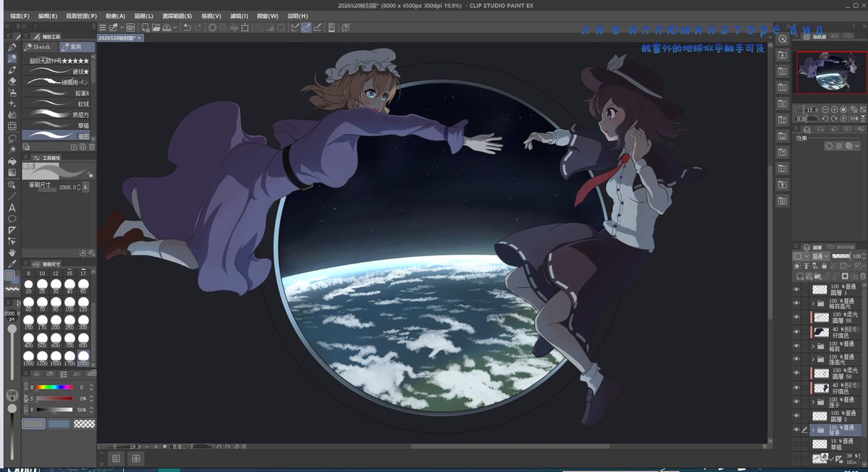
Task: Select the Balloon speech bubble tool
Action: tap(12, 219)
